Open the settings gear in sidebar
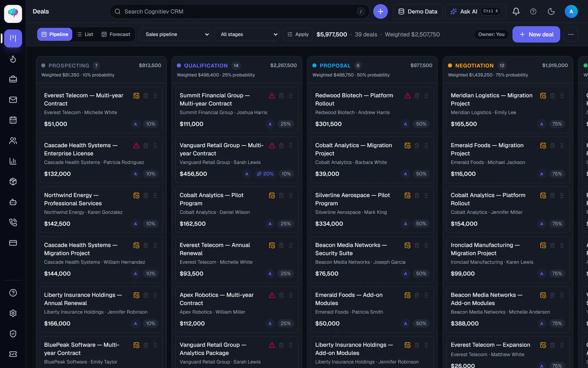This screenshot has width=588, height=368. pos(13,313)
